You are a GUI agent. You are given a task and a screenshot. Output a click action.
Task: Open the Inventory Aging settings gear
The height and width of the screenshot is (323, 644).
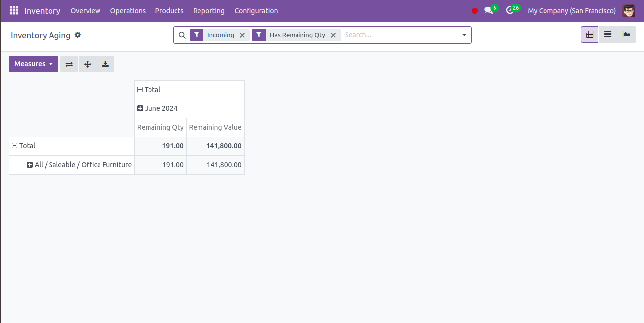click(x=78, y=35)
